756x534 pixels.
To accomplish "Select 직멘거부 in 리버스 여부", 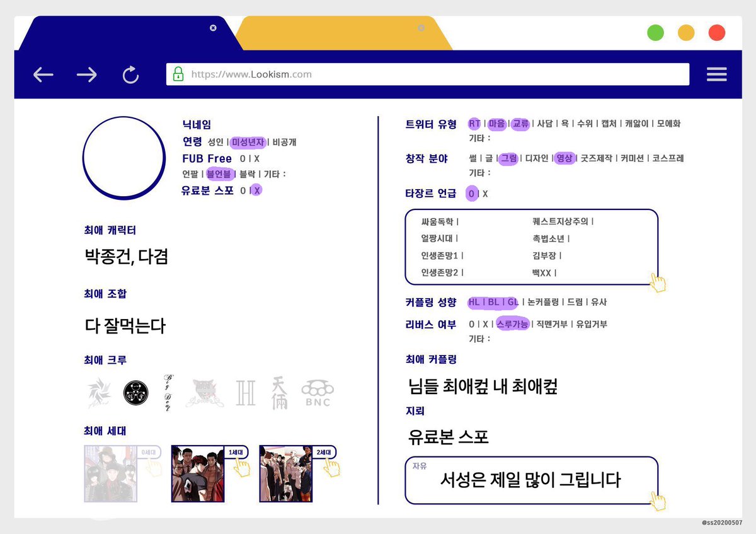I will pyautogui.click(x=552, y=324).
